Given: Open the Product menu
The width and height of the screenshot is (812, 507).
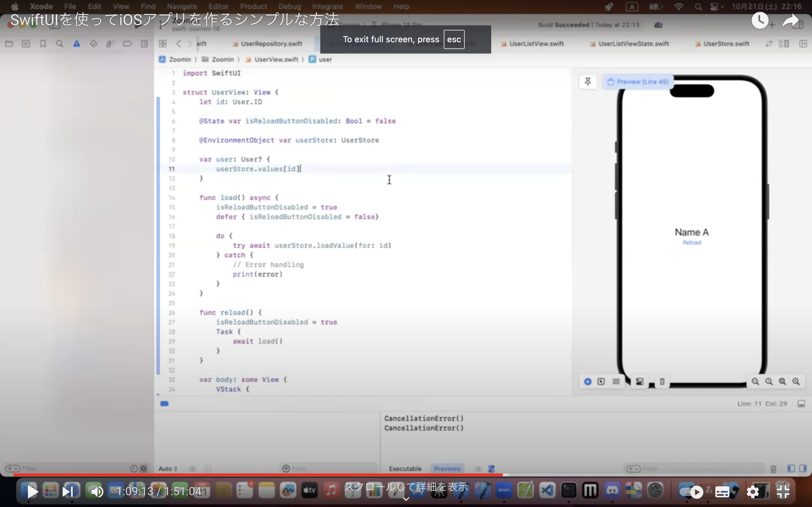Looking at the screenshot, I should 253,6.
